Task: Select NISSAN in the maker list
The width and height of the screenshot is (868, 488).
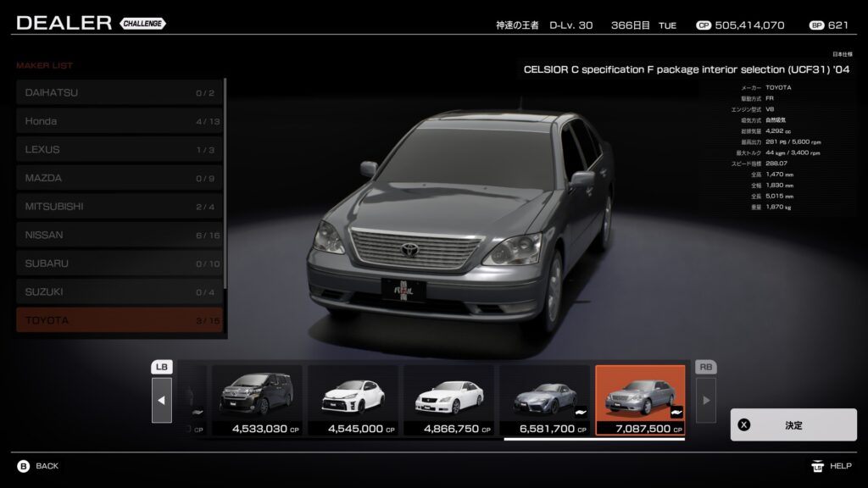Action: pos(120,235)
